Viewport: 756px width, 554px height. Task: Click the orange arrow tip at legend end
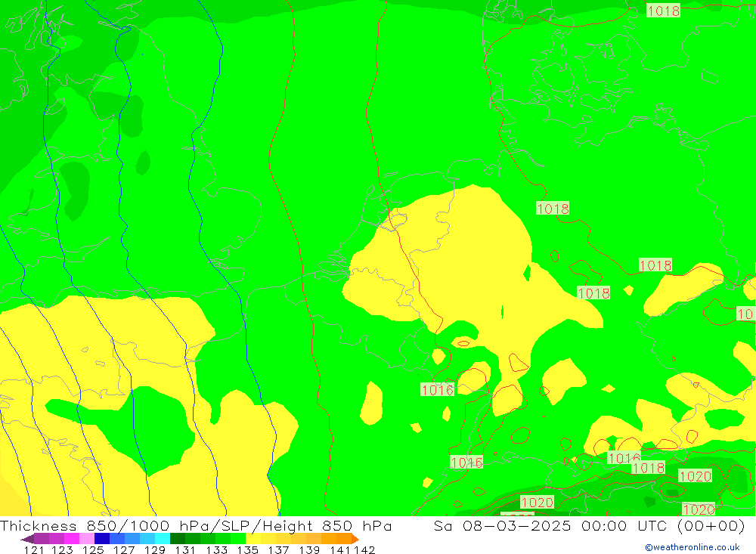coord(355,539)
